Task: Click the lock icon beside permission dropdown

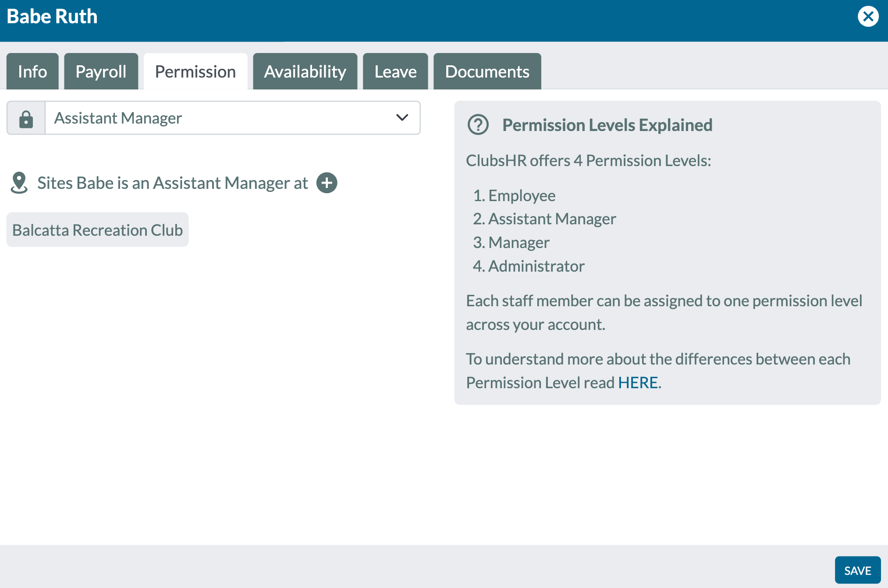Action: pos(26,118)
